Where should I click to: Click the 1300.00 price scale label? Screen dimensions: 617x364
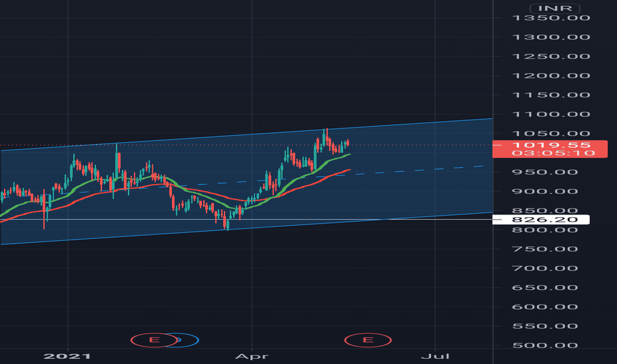(551, 37)
